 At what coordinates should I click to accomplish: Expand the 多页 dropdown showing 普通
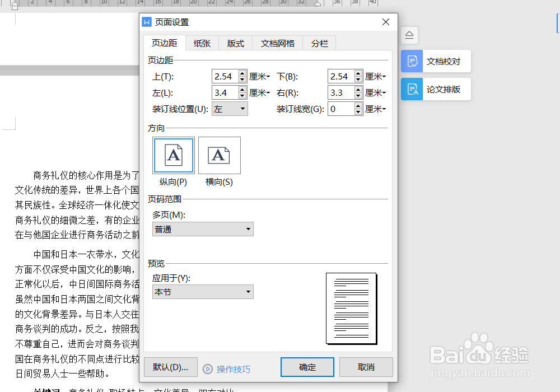click(x=203, y=228)
